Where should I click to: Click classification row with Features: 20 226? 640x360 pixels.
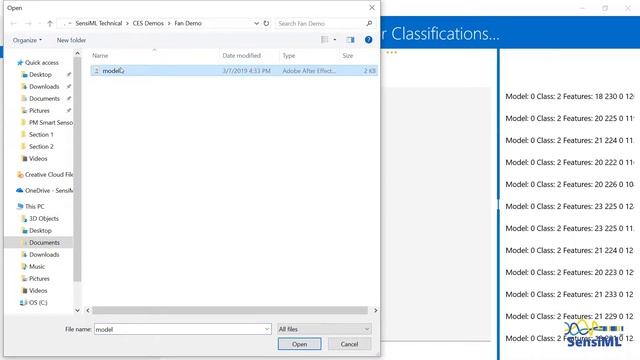[570, 184]
